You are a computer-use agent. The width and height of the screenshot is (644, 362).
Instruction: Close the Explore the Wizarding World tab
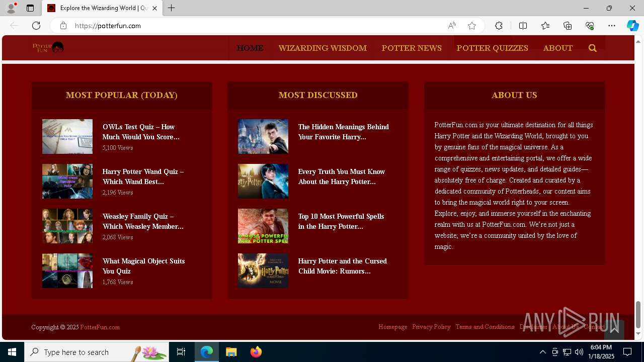coord(154,8)
